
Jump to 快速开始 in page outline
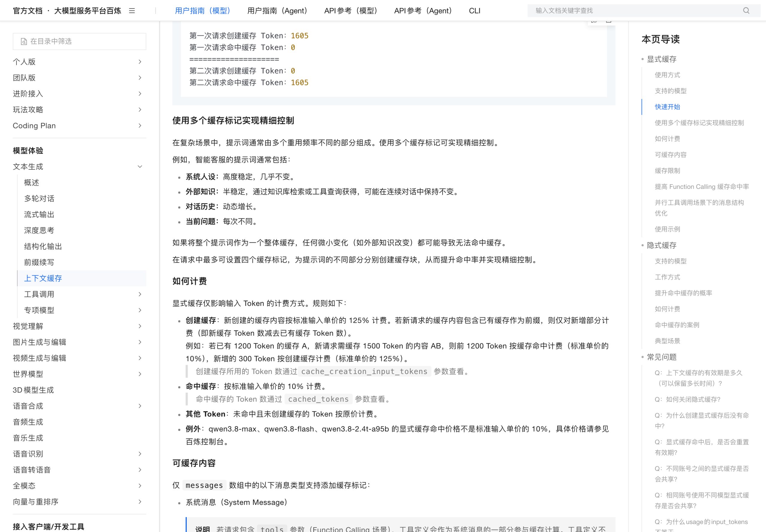point(667,107)
